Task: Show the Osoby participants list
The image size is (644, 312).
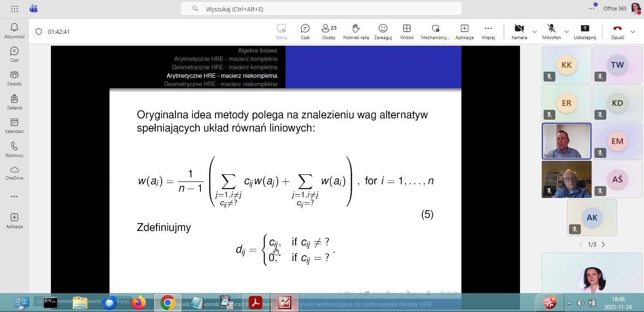Action: pos(329,32)
